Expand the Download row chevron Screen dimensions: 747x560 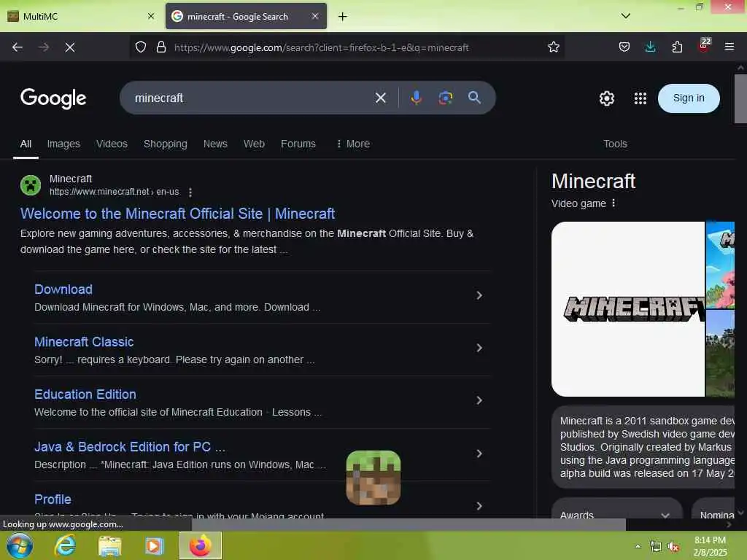[x=479, y=296]
